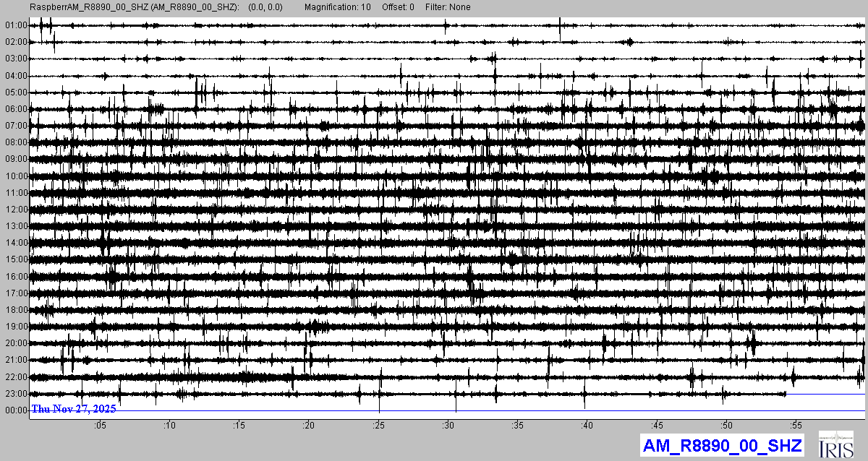Select the 13:00 hour row label
The image size is (868, 461).
pos(16,226)
